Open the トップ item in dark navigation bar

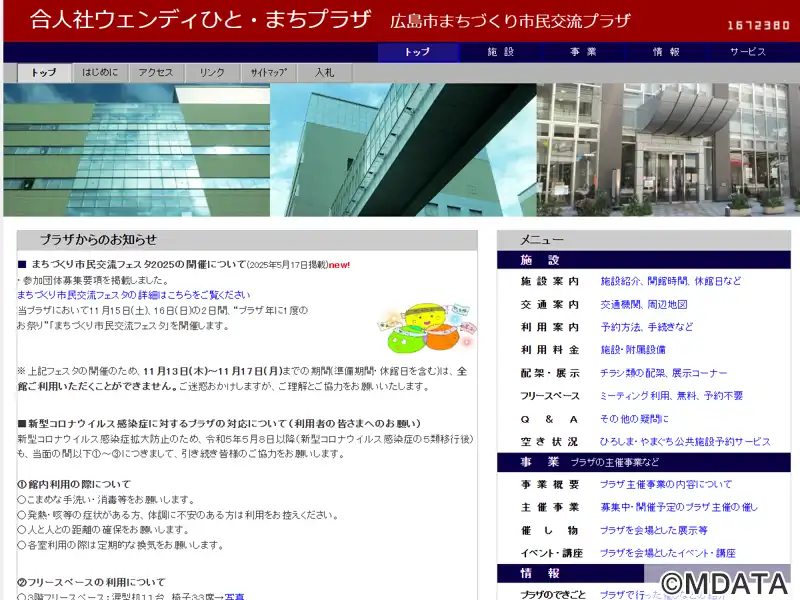coord(418,52)
